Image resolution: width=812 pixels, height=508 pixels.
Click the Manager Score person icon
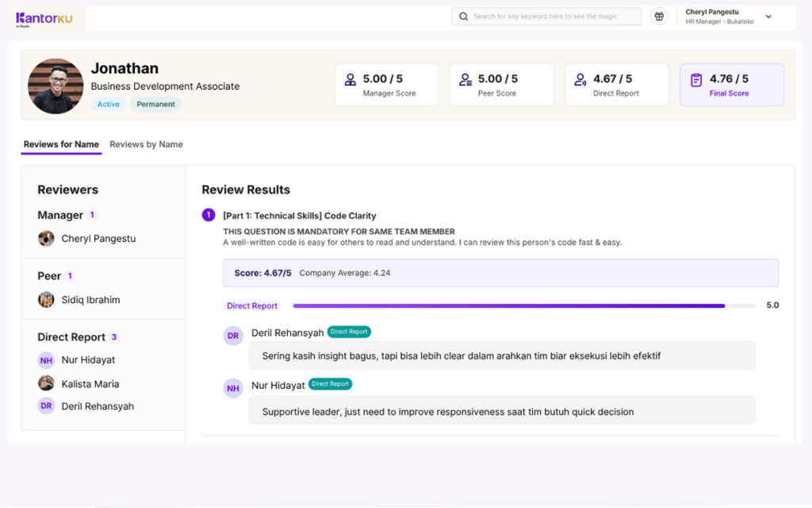point(350,79)
